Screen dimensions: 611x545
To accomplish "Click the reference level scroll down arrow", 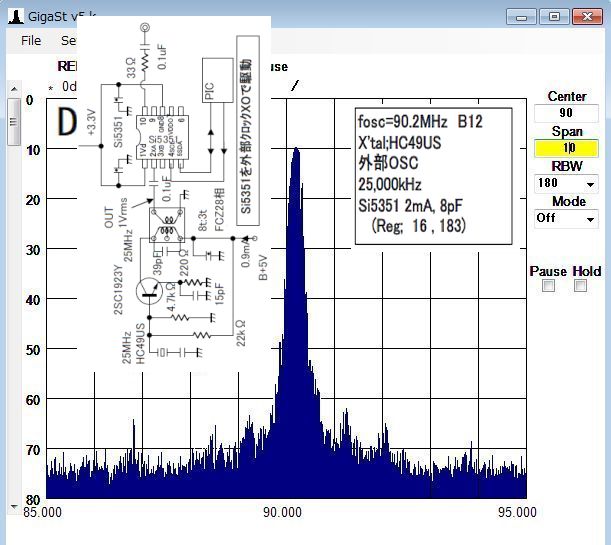I will [14, 507].
